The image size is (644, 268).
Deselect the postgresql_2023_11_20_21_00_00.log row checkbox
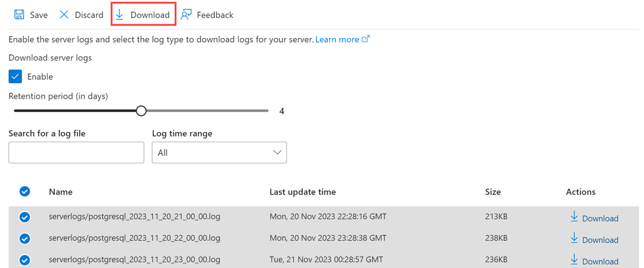(25, 217)
